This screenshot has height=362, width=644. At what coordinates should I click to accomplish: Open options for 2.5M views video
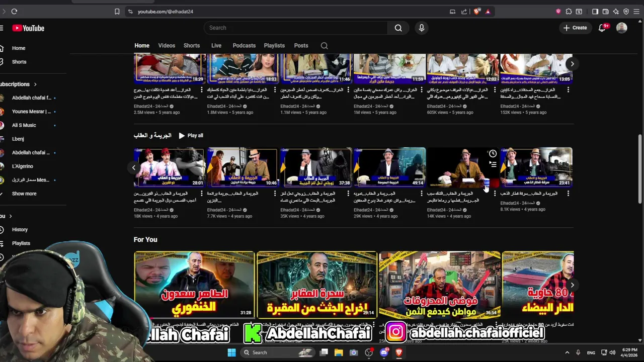click(x=202, y=90)
